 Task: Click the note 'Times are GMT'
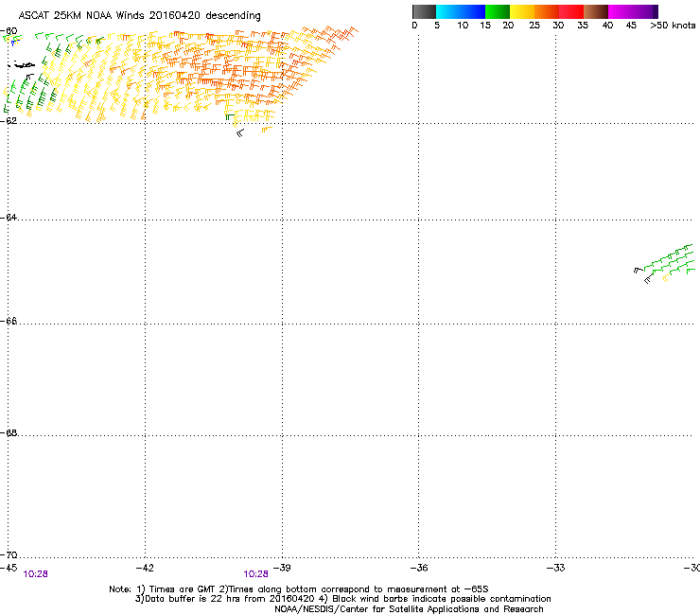[x=182, y=589]
